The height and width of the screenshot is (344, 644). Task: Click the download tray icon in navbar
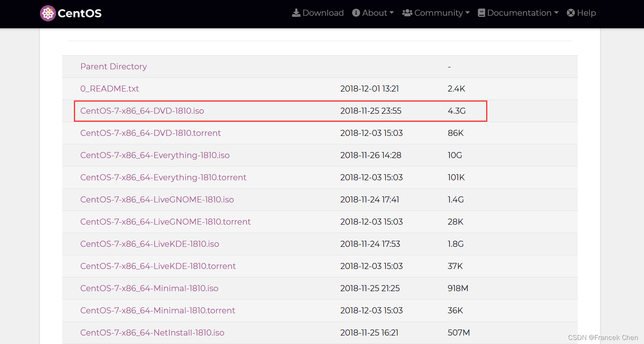pyautogui.click(x=296, y=13)
